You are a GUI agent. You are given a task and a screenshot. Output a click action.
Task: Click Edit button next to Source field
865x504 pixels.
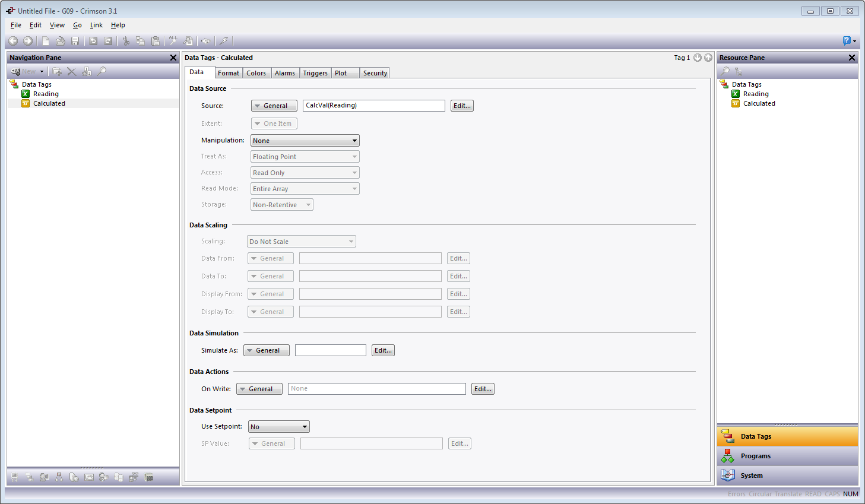(x=462, y=106)
